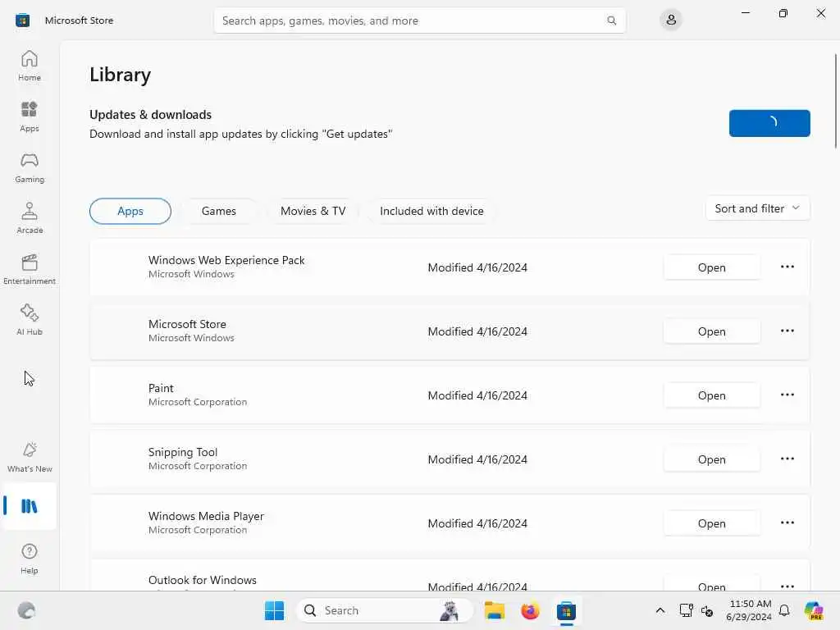
Task: Select the Apps filter tab
Action: point(130,211)
